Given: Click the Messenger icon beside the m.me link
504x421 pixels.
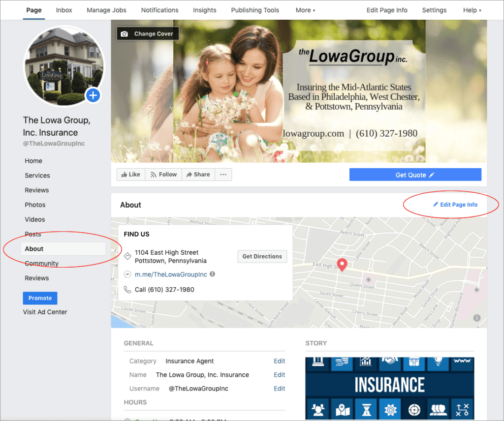Looking at the screenshot, I should (x=127, y=274).
